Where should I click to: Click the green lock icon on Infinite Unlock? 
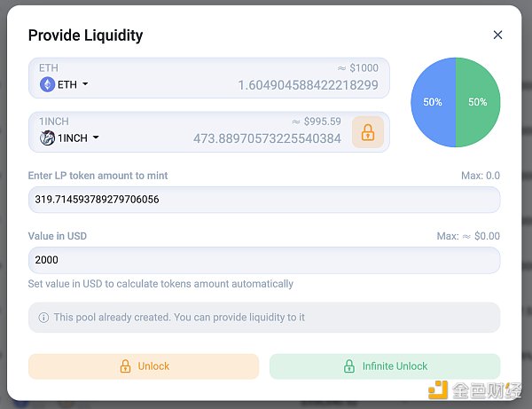(x=348, y=366)
